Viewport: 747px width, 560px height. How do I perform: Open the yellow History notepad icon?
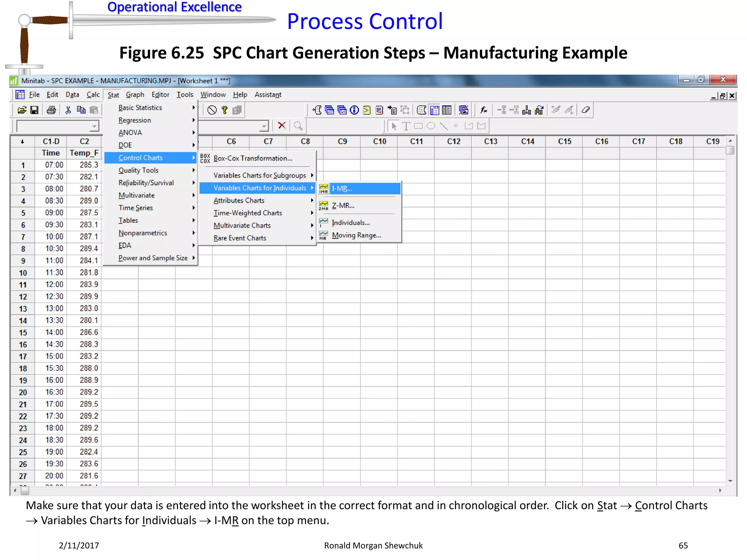pyautogui.click(x=367, y=110)
